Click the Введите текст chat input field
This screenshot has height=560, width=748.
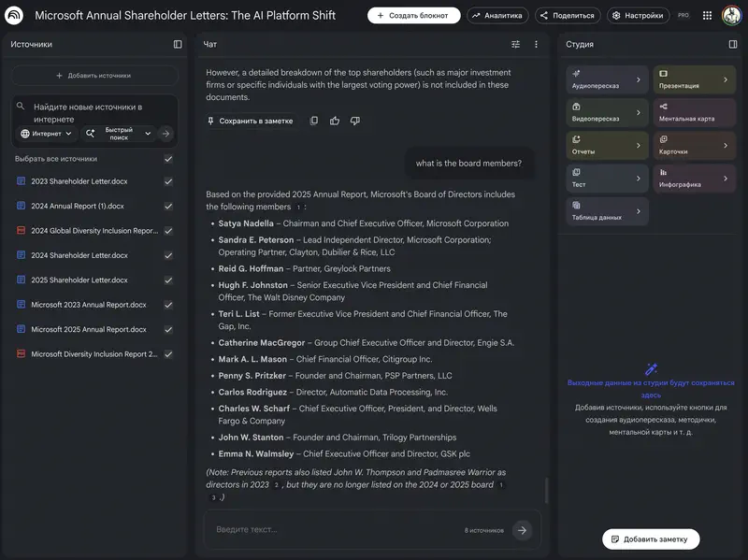pos(327,529)
